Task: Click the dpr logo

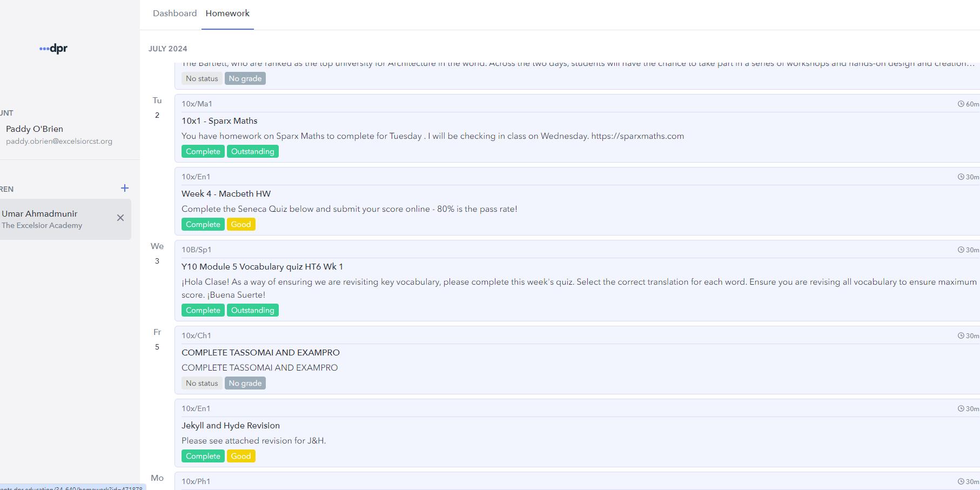Action: [53, 49]
